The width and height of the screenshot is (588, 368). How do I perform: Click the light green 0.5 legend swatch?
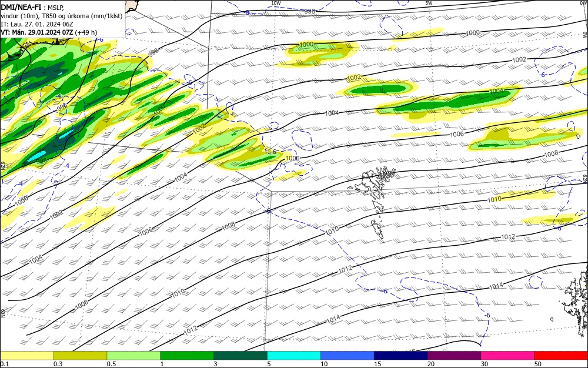(133, 356)
